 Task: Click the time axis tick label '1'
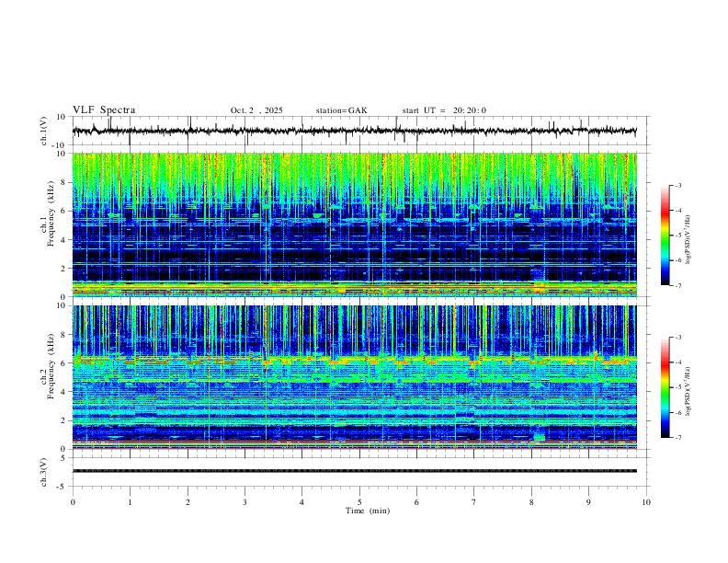pos(130,502)
